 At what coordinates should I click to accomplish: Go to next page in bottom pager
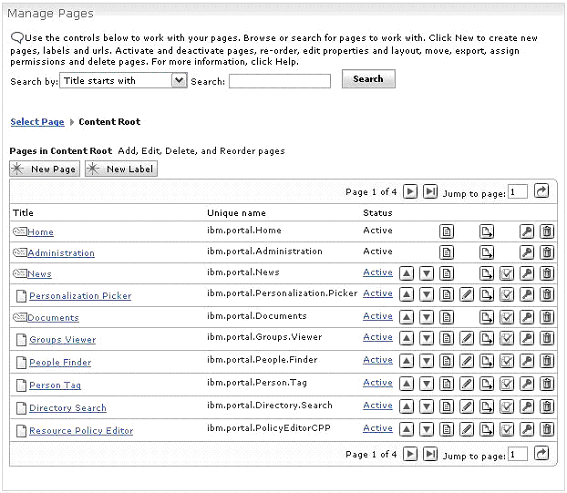(410, 454)
